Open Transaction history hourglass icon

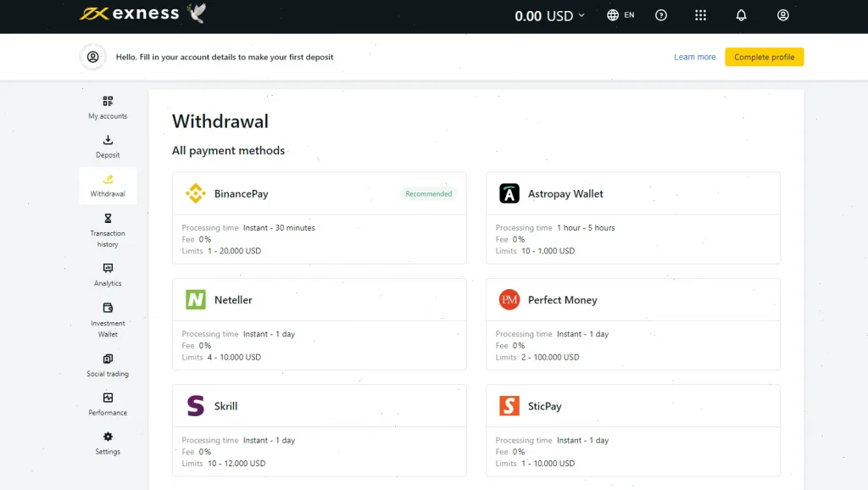coord(108,219)
